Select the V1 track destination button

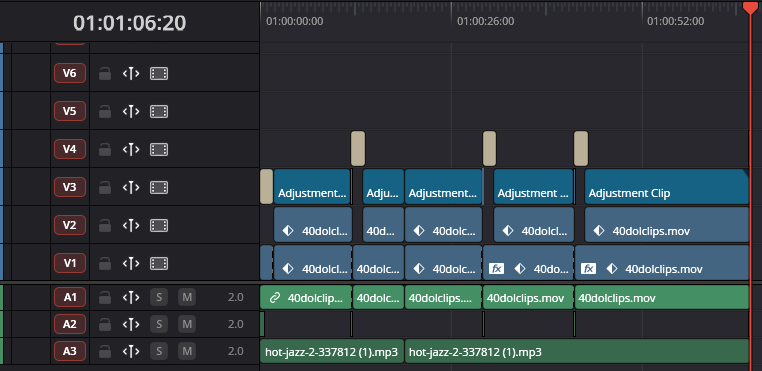pos(70,263)
